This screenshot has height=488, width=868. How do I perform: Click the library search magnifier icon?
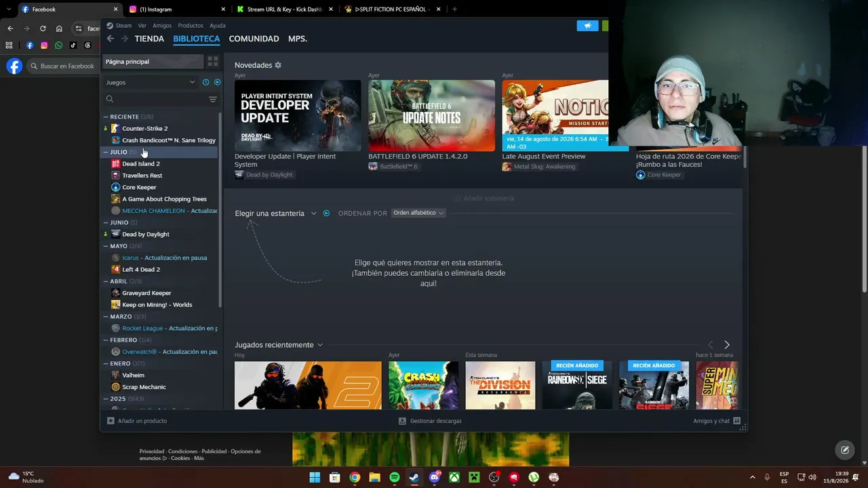point(110,99)
